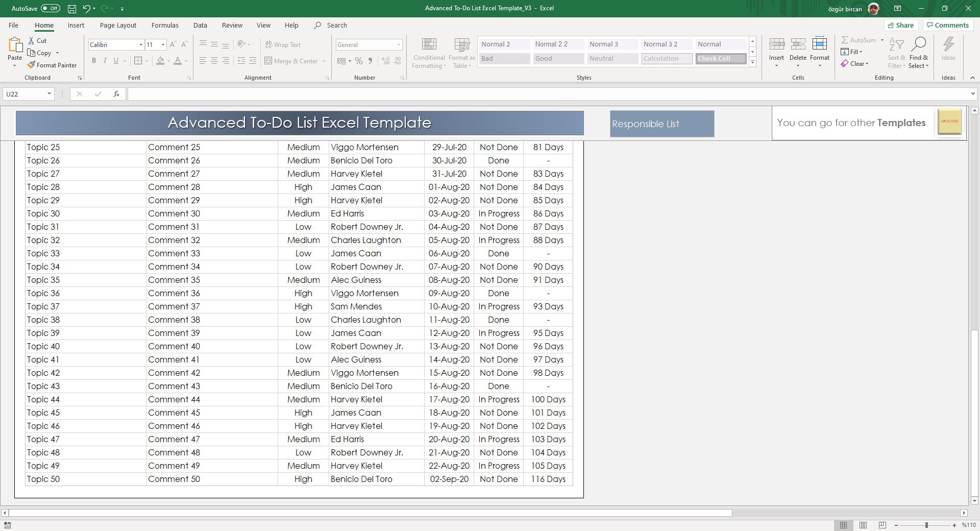This screenshot has height=531, width=980.
Task: Click the Insert Cells icon
Action: 776,49
